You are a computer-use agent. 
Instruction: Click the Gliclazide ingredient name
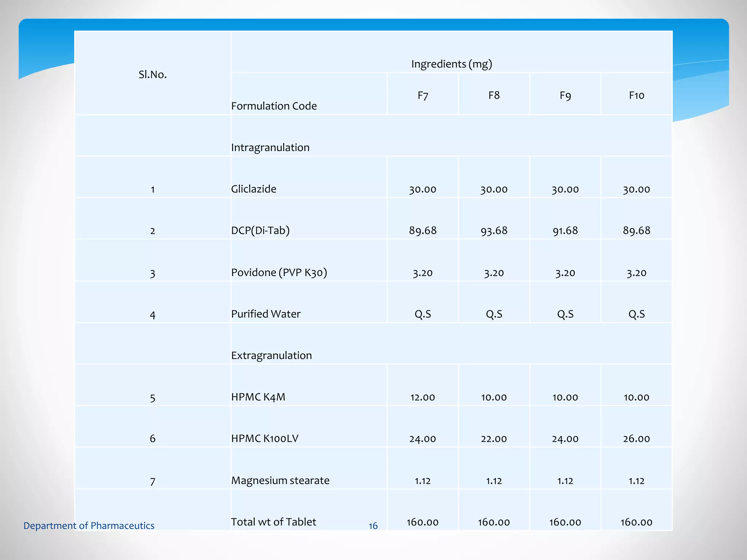254,189
